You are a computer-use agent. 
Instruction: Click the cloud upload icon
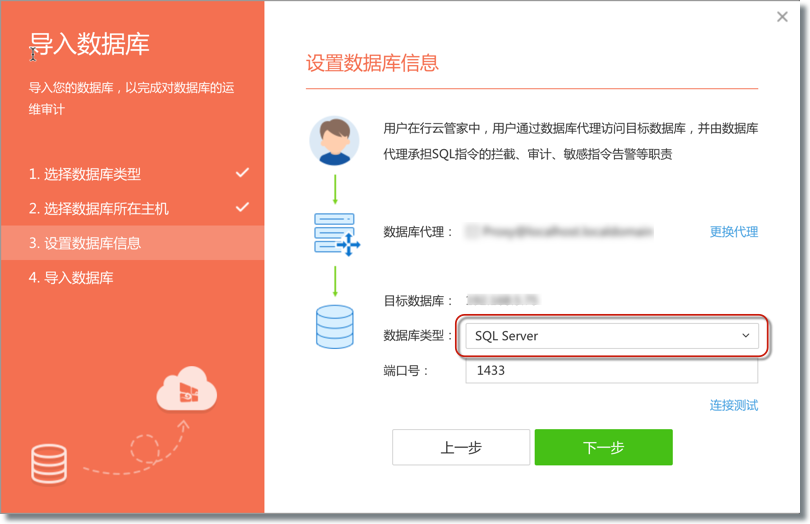pos(187,390)
